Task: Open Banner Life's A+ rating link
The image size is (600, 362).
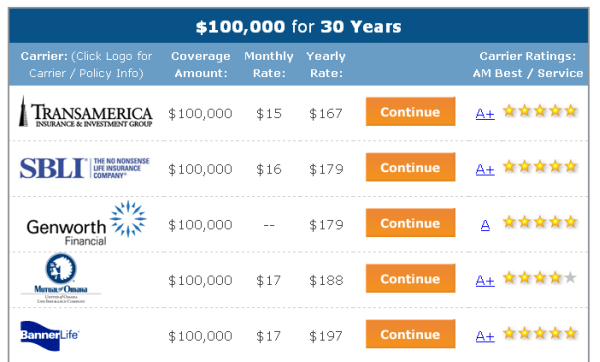Action: pos(485,336)
